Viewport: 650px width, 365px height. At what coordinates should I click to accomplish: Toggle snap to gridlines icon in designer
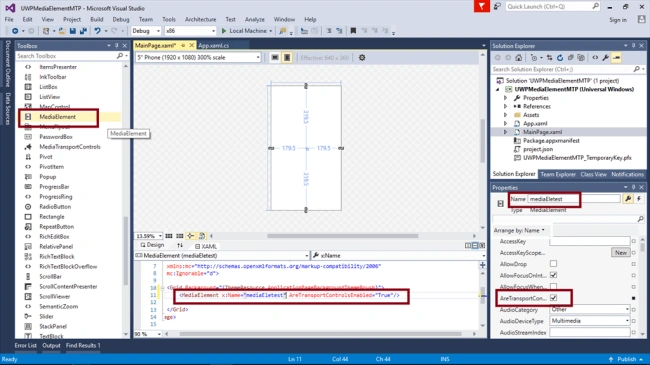tap(179, 236)
